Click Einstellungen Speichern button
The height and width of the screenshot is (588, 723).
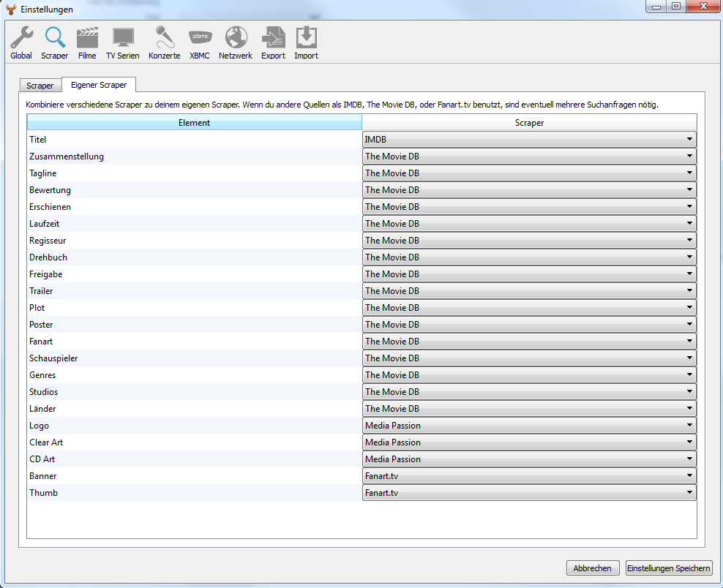coord(669,568)
